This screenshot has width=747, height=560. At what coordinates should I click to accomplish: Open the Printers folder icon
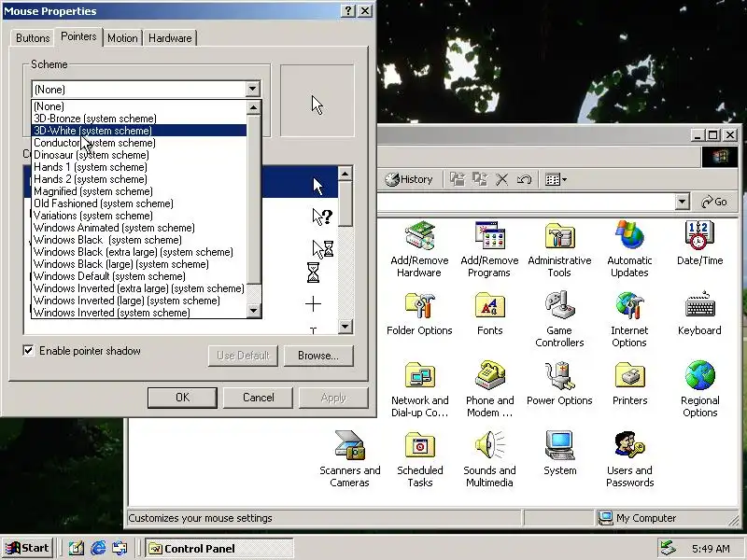629,384
